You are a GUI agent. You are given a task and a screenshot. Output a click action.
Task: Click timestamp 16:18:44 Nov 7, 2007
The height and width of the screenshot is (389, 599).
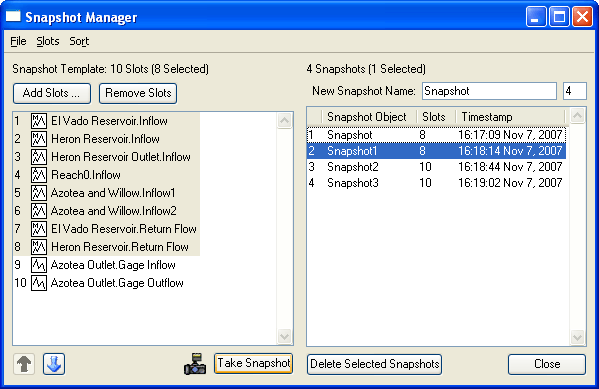(x=510, y=167)
